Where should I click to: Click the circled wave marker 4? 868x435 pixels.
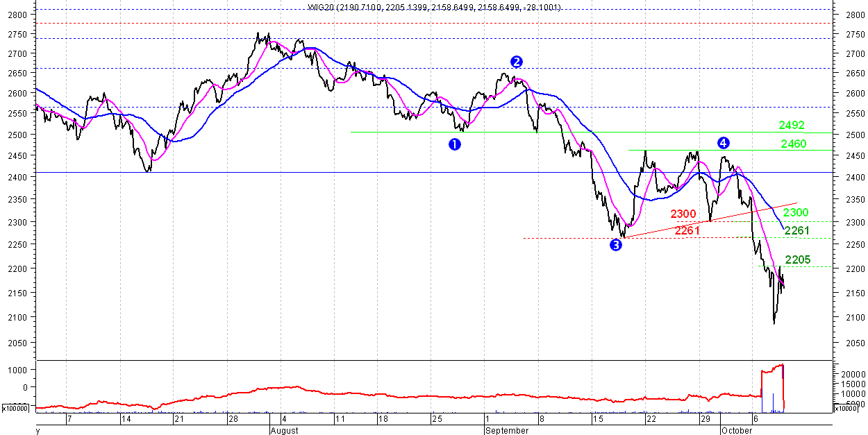(x=723, y=142)
